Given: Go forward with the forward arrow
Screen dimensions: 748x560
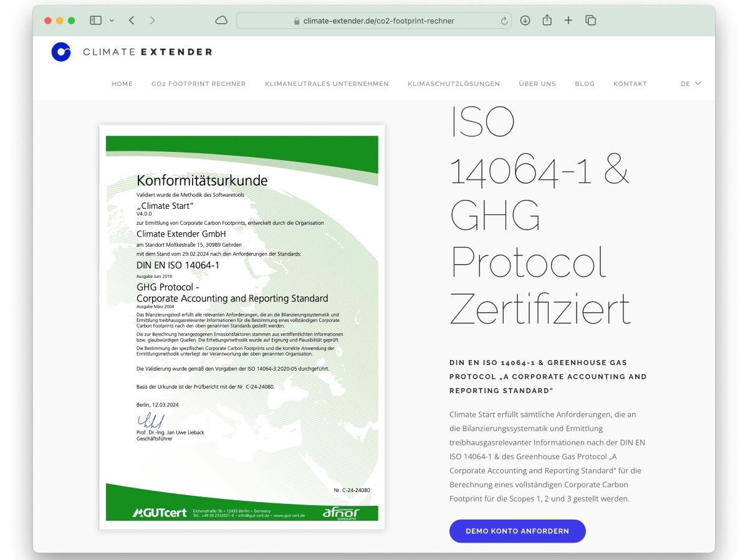Looking at the screenshot, I should (x=152, y=21).
